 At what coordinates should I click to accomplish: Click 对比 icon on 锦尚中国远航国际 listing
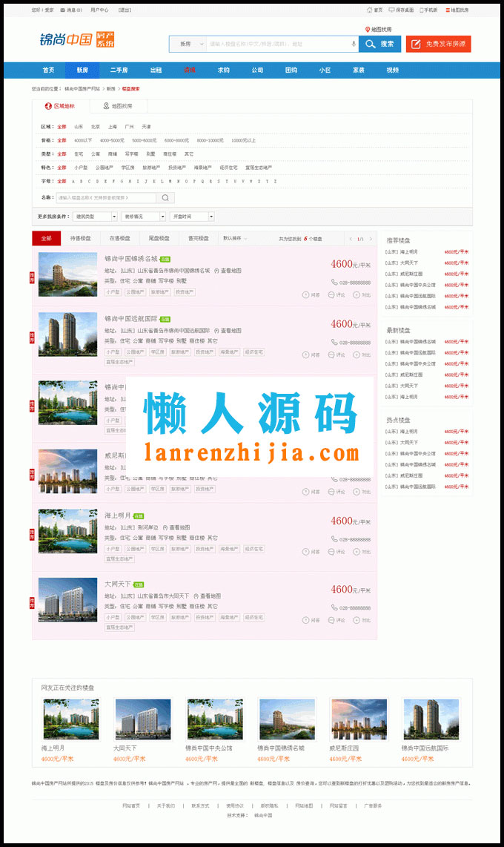click(357, 355)
